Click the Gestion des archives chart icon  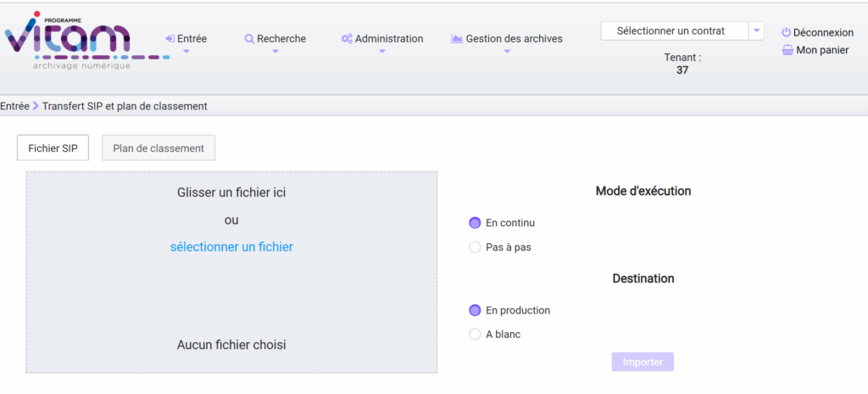coord(457,39)
